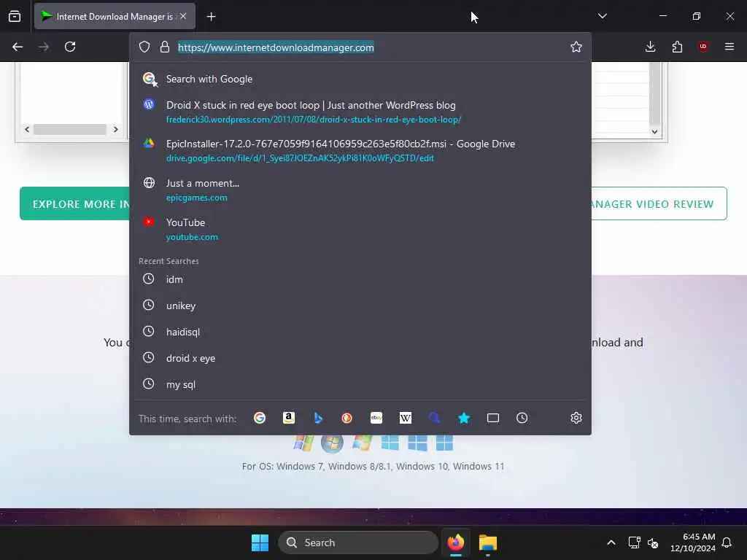The image size is (747, 560).
Task: Open the Windows Start menu
Action: click(260, 542)
